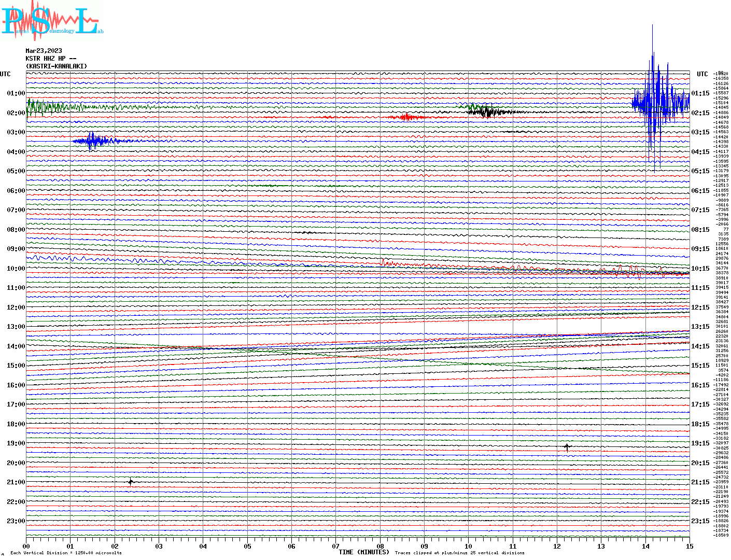This screenshot has height=560, width=731.
Task: Click the 00 minute tick label on the x-axis
Action: (x=26, y=547)
